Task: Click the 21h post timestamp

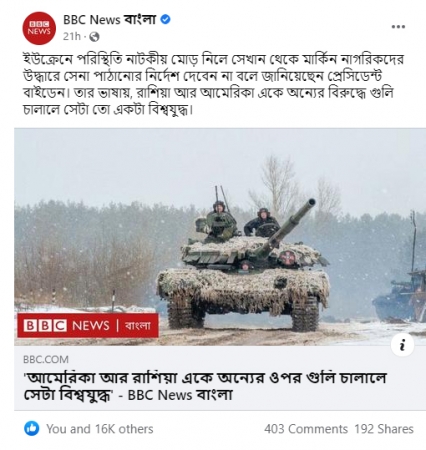Action: tap(72, 36)
